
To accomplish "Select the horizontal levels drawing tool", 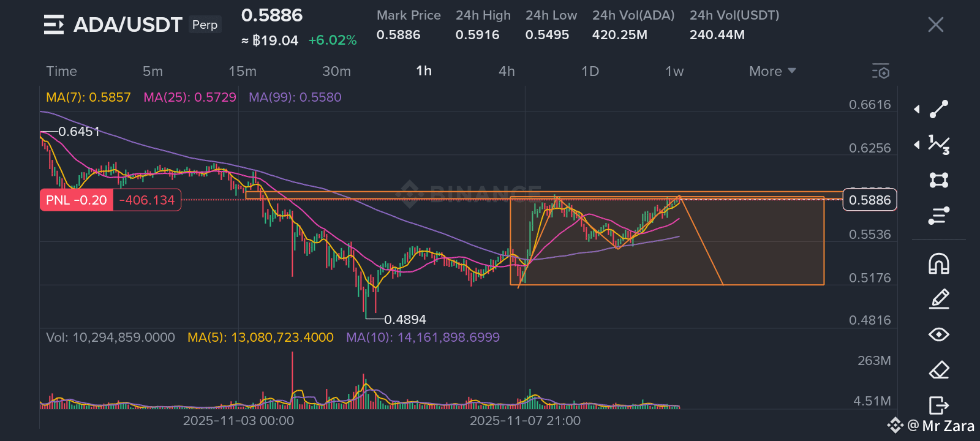I will tap(939, 216).
